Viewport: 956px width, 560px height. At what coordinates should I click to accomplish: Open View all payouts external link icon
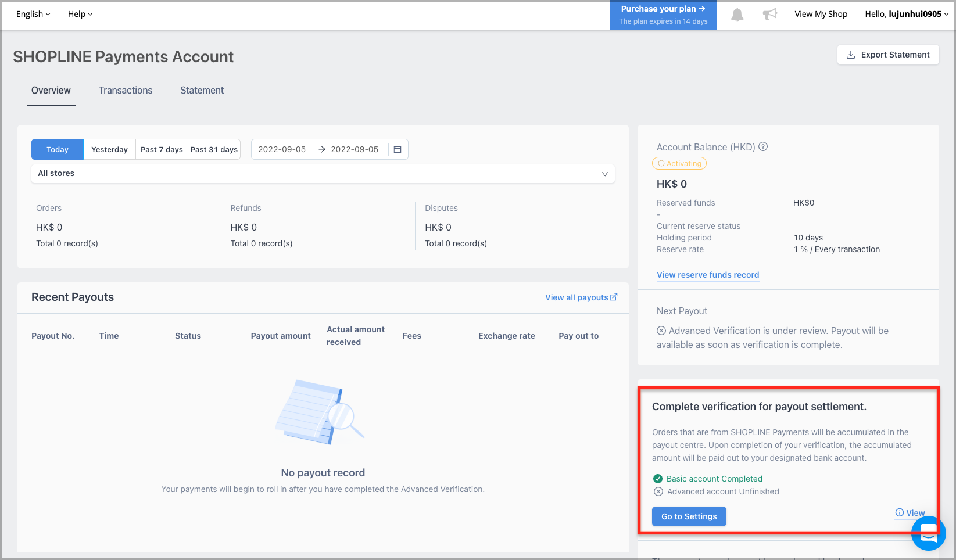(x=614, y=297)
